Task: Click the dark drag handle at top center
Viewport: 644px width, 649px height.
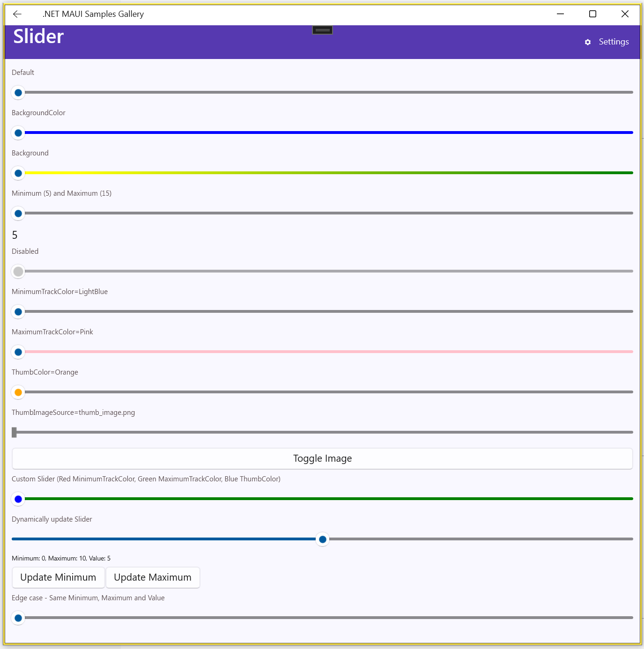Action: click(x=322, y=30)
